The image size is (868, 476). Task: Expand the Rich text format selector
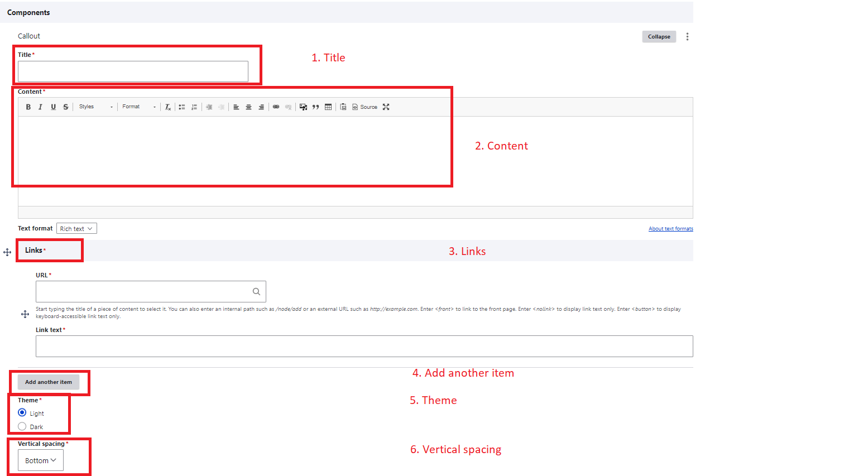(x=76, y=229)
